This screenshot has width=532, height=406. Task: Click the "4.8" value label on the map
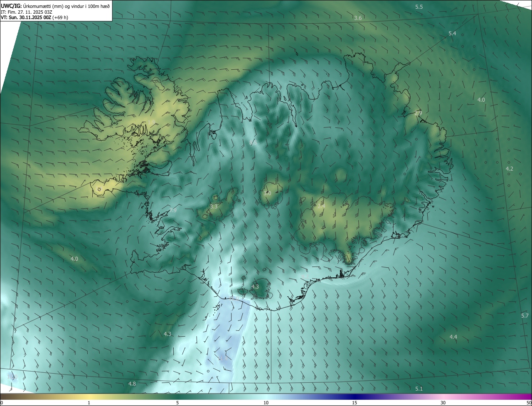(x=132, y=384)
